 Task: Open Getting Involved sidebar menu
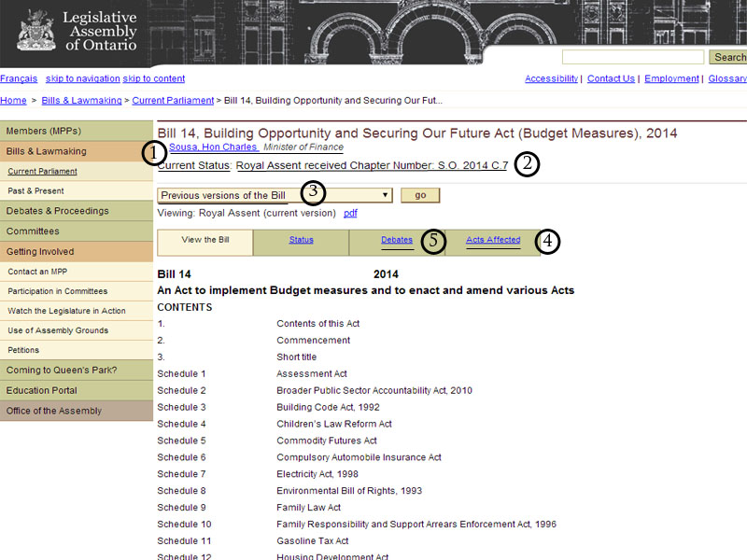(77, 252)
